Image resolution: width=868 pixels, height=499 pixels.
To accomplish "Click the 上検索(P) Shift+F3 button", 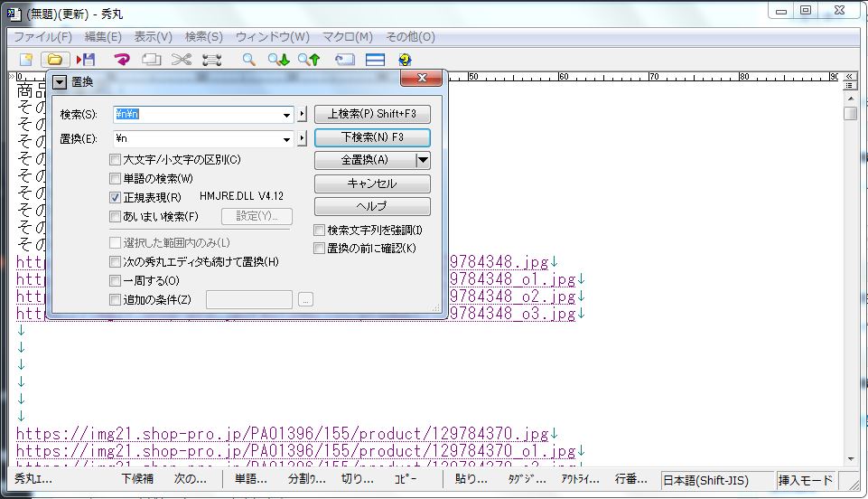I will [x=372, y=114].
